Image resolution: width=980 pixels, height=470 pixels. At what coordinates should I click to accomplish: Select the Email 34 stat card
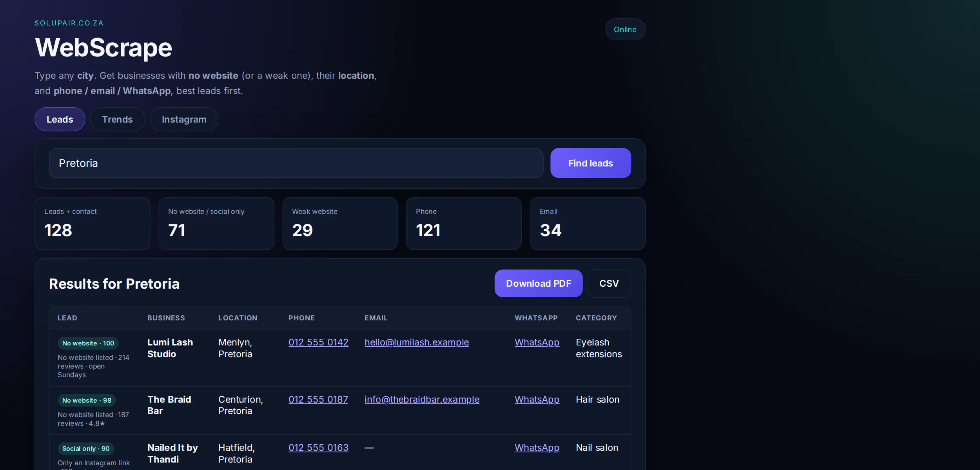pos(588,223)
